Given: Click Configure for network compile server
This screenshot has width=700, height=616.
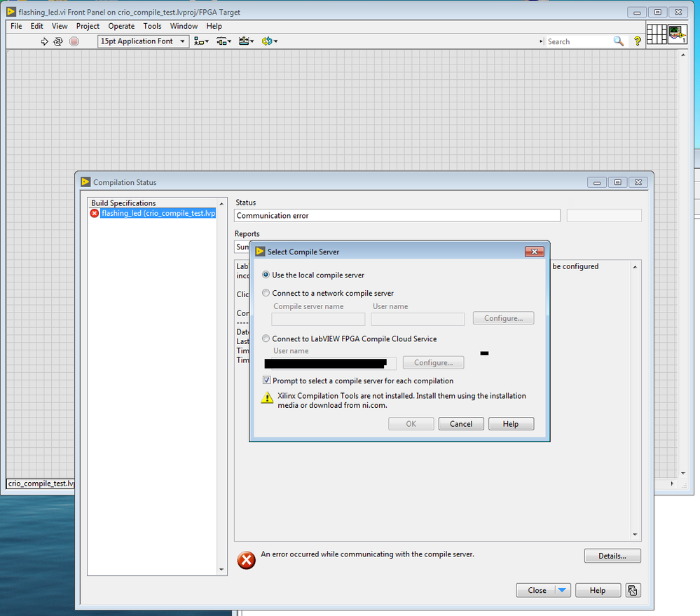Looking at the screenshot, I should [503, 318].
